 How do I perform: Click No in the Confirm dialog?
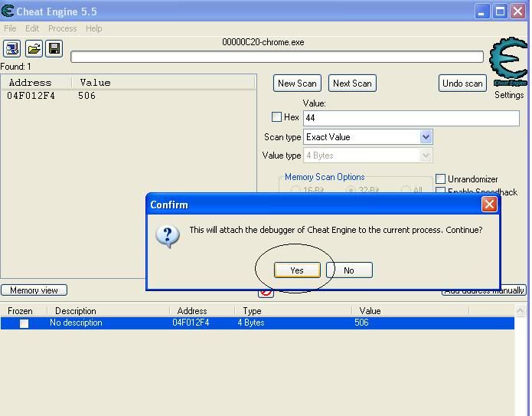click(x=349, y=270)
